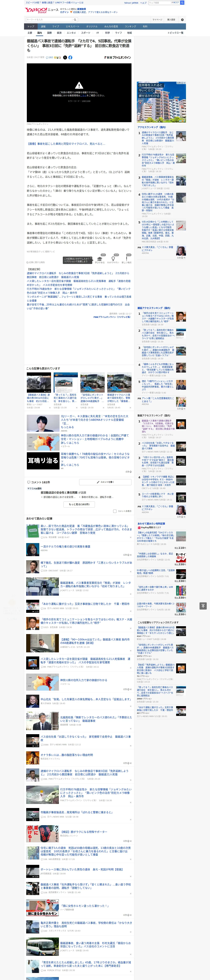React with the わかりやすい lightbulb icon
Image resolution: width=210 pixels, height=980 pixels.
[113, 259]
